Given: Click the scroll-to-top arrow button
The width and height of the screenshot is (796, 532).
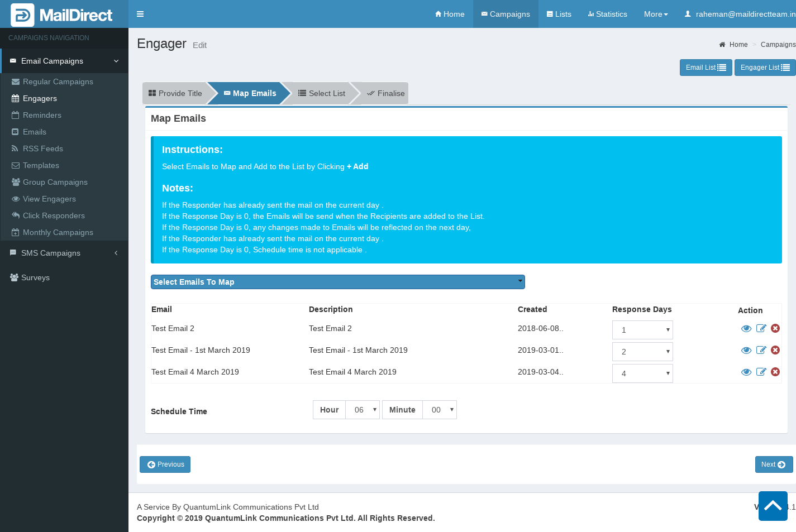Looking at the screenshot, I should coord(773,506).
